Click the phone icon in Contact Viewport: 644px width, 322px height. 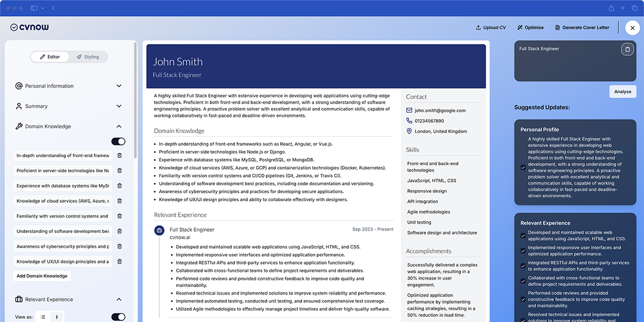coord(409,121)
